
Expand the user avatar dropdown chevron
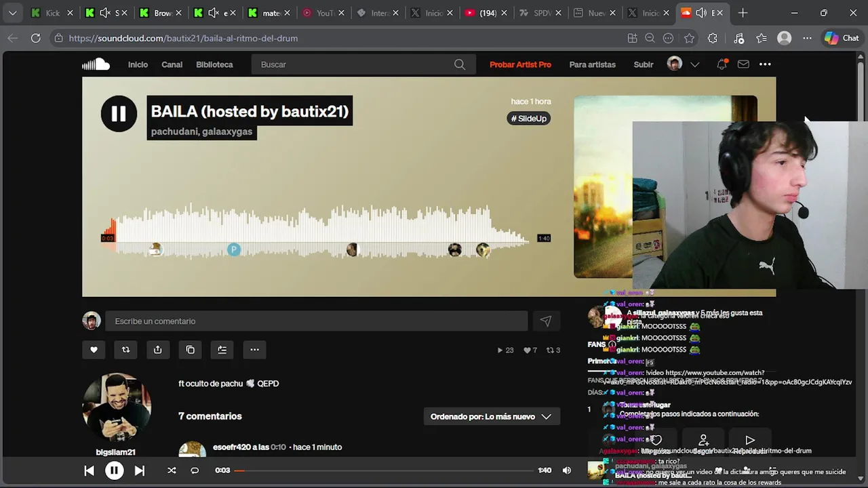coord(695,64)
